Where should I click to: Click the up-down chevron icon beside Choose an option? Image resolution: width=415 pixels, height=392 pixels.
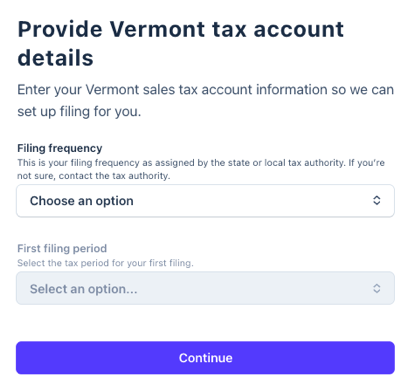(x=377, y=200)
